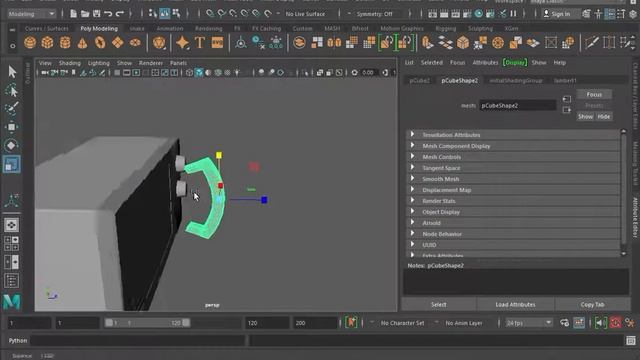Click the Focus button
Image resolution: width=640 pixels, height=360 pixels.
pos(594,94)
